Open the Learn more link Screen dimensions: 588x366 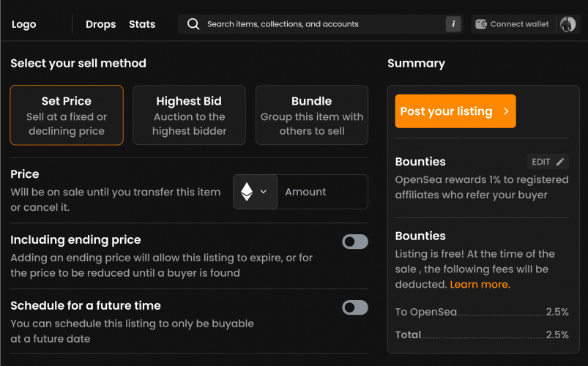(480, 285)
